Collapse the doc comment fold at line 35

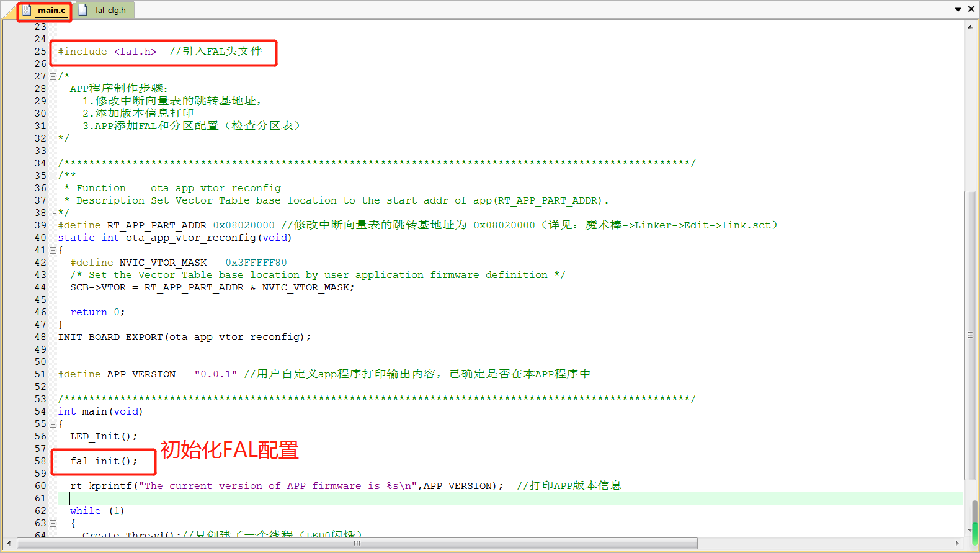tap(53, 176)
